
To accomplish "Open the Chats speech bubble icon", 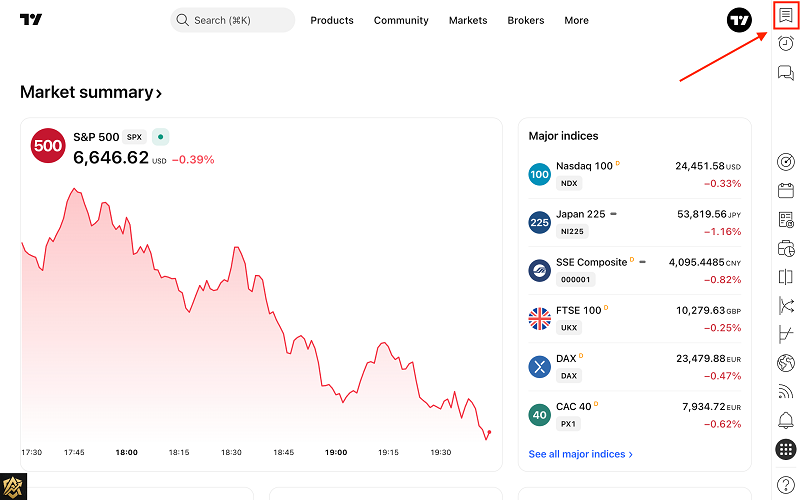I will click(786, 73).
